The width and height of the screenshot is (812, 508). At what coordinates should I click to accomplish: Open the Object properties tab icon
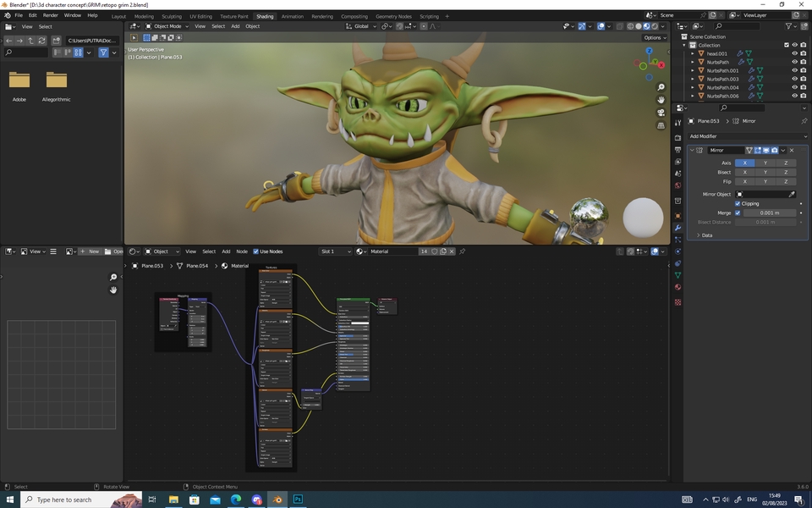click(678, 216)
